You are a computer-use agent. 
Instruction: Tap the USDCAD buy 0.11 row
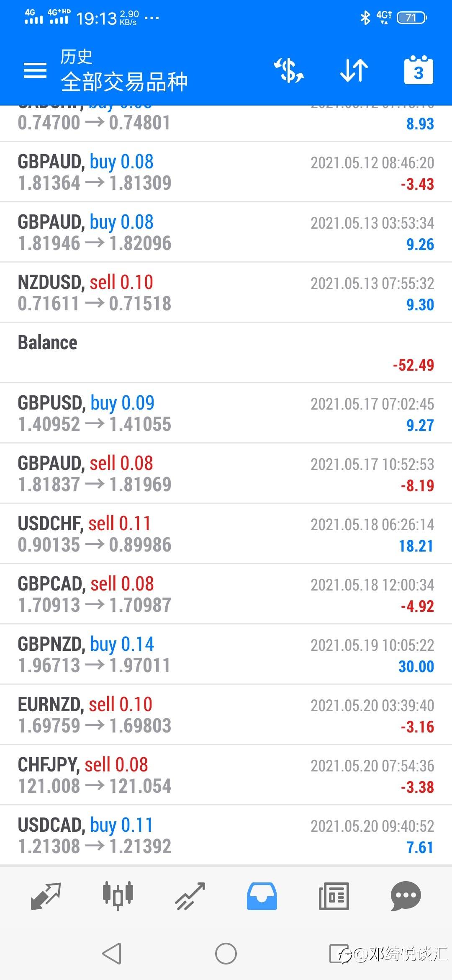(x=226, y=836)
